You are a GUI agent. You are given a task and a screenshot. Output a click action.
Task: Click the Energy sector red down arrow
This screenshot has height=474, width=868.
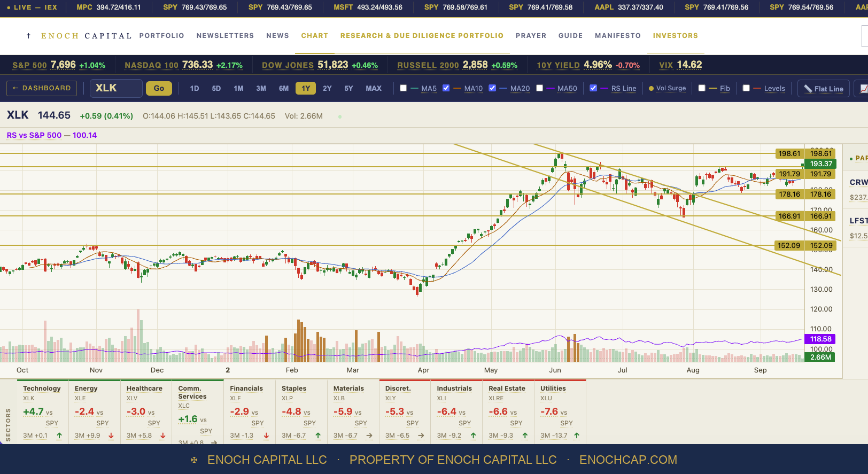pos(111,436)
